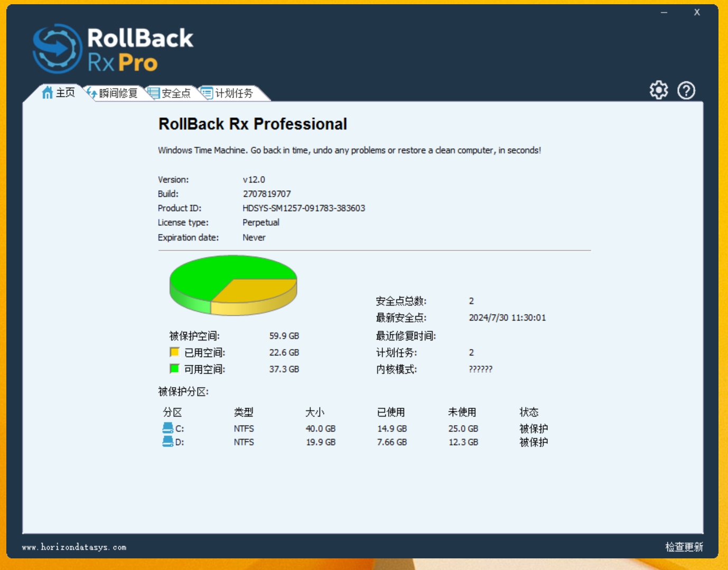Click the D: drive icon
This screenshot has height=570, width=728.
[168, 442]
